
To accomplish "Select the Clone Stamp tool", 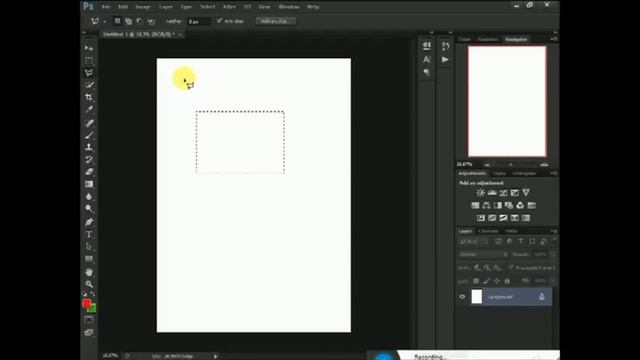I will [89, 147].
